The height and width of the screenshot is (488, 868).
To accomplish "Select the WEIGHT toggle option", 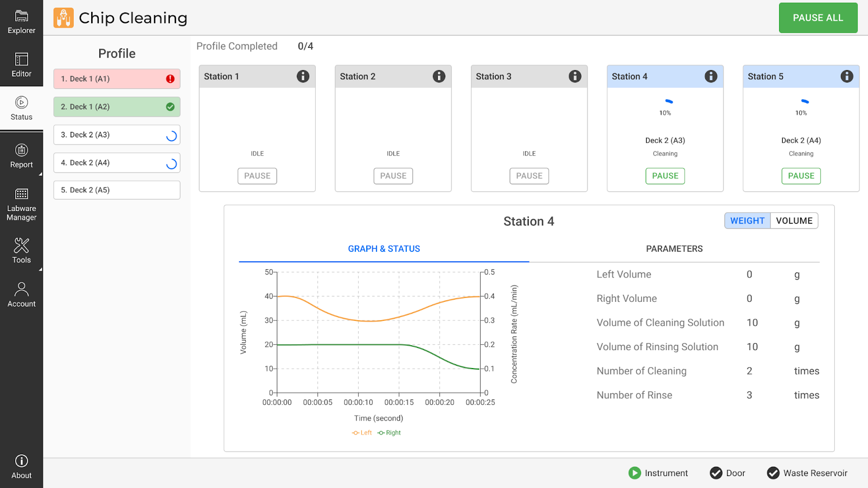I will [747, 221].
